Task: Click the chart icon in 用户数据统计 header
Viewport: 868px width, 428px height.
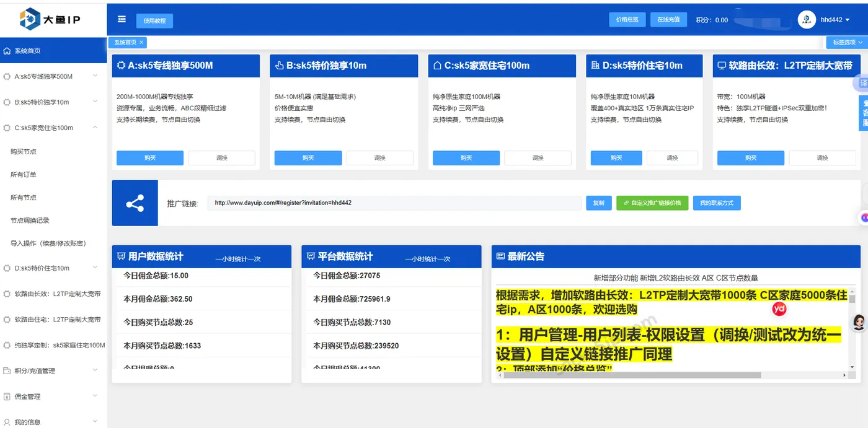Action: 121,256
